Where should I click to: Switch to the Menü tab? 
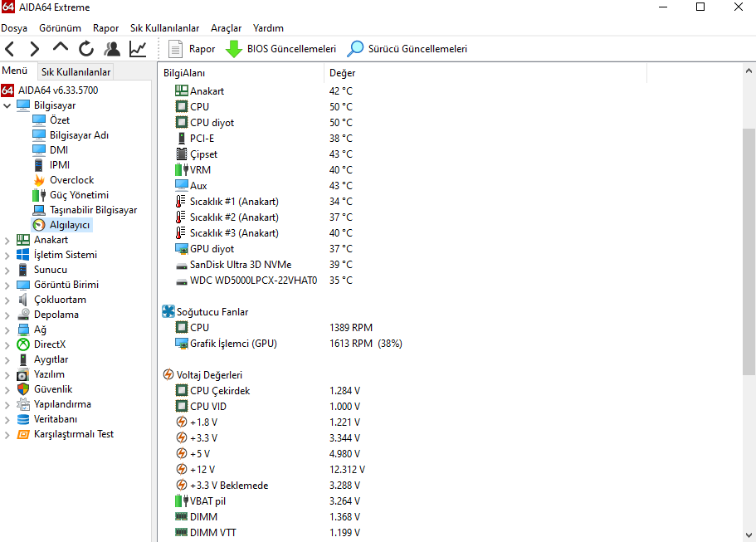pos(15,71)
